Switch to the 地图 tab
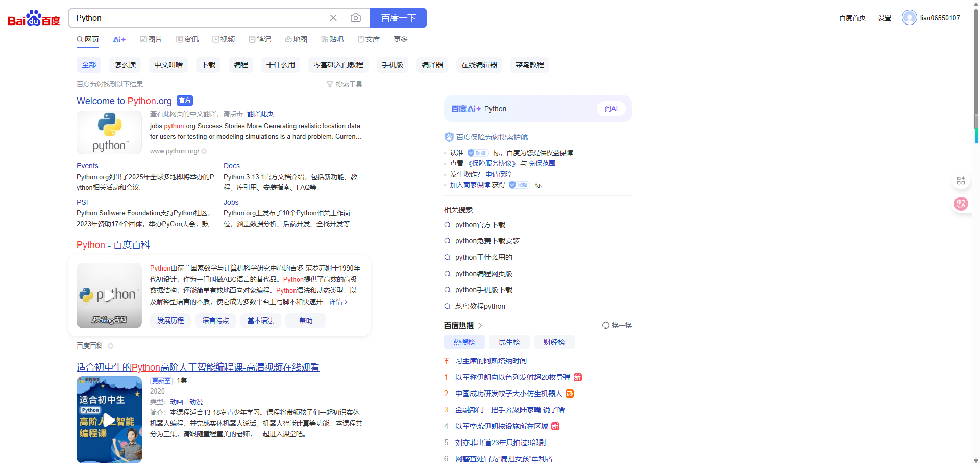The width and height of the screenshot is (980, 465). point(296,39)
